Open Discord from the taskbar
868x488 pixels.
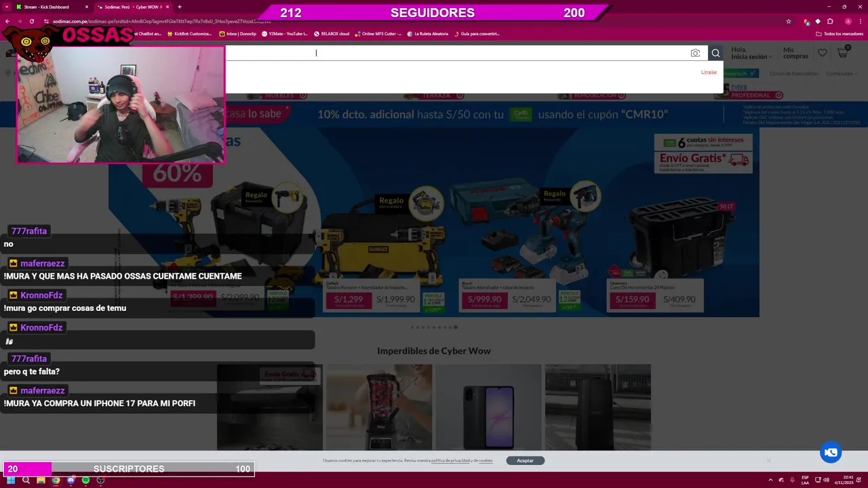click(71, 480)
